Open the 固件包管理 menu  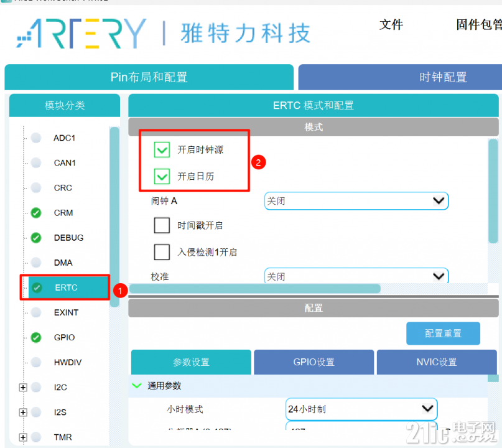pos(479,25)
